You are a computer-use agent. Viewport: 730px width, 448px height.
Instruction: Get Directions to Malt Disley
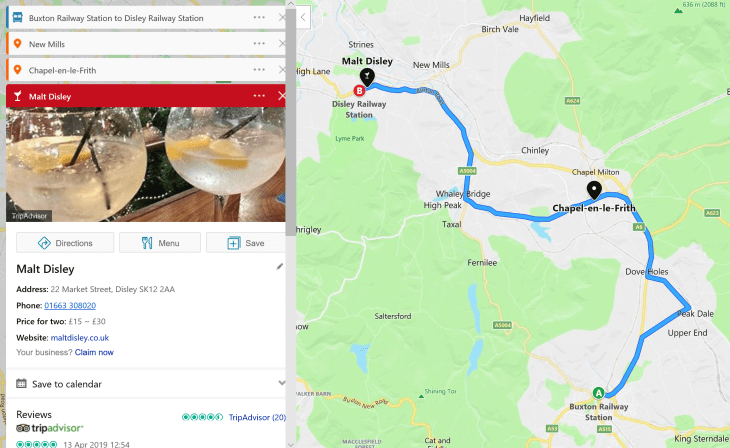(x=65, y=243)
